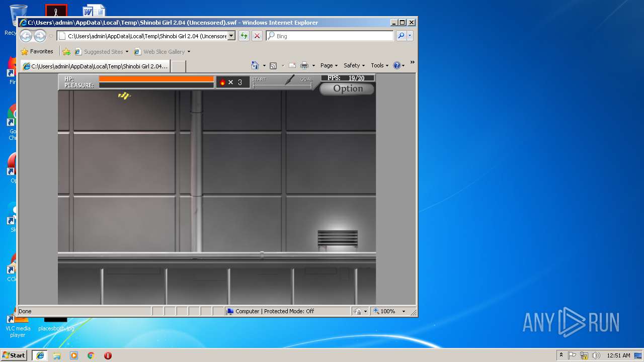Select the Shinobi Girl browser tab

pyautogui.click(x=95, y=66)
